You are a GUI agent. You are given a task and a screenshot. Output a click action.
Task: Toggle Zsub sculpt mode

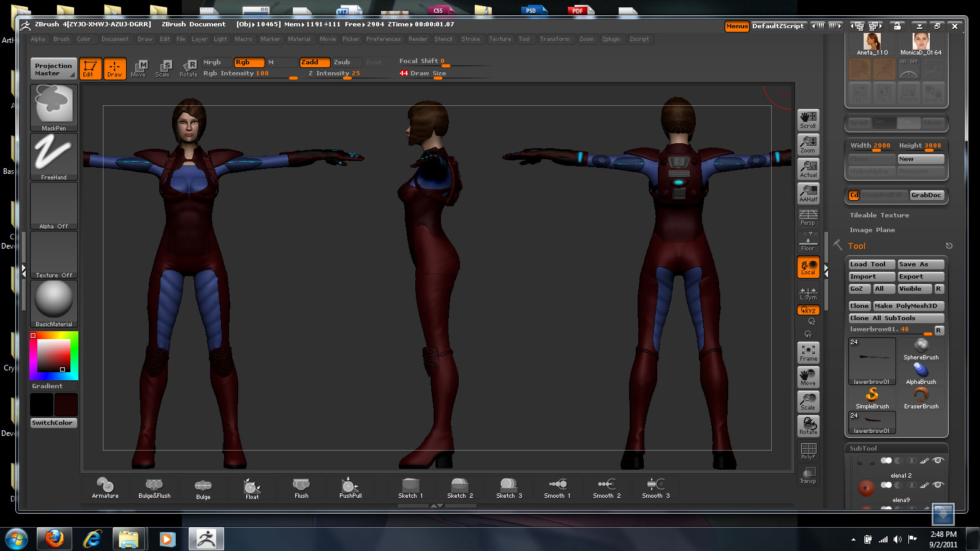coord(347,62)
